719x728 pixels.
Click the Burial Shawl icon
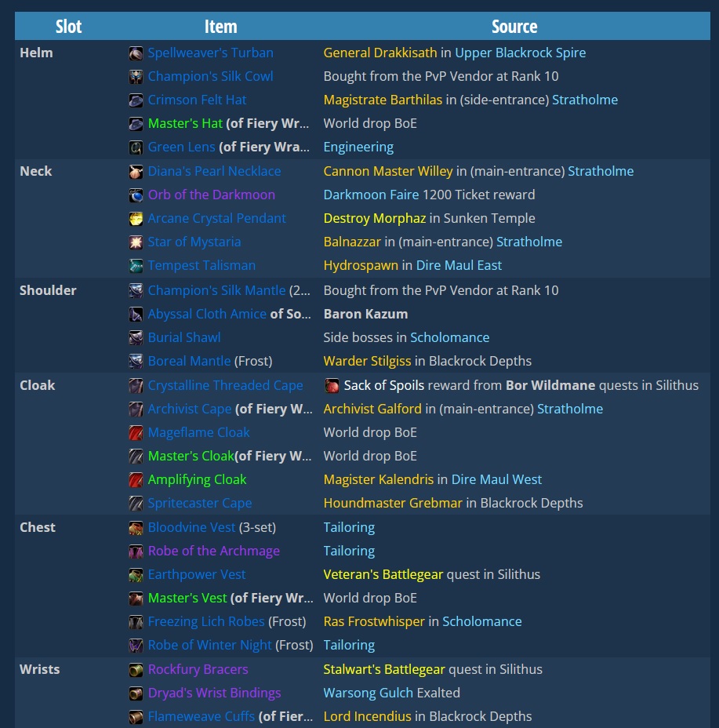(x=136, y=338)
